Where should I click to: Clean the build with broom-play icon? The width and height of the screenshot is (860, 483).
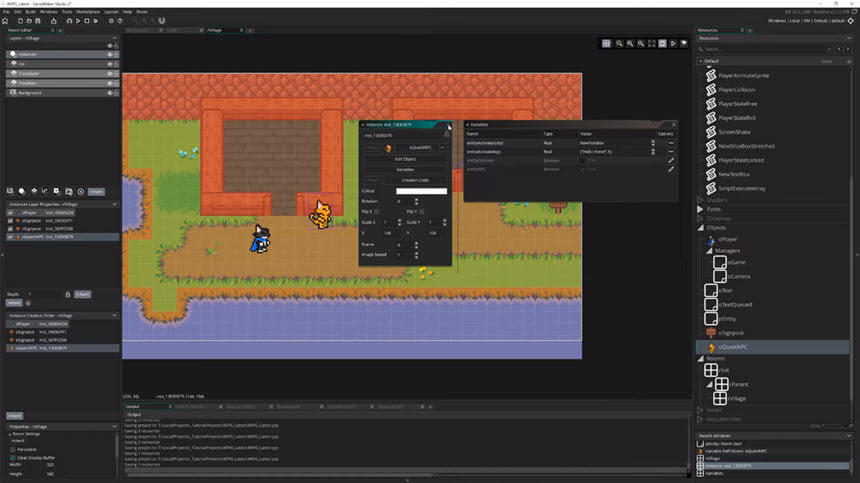95,21
